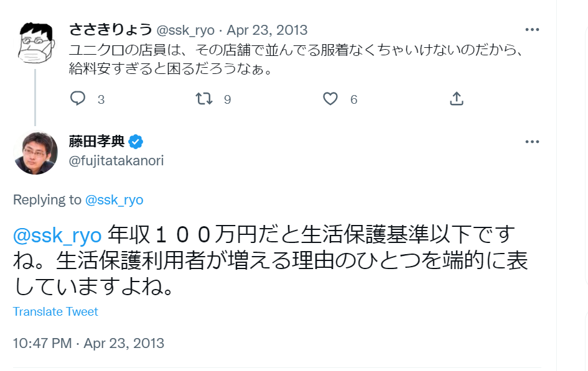
Task: Open the ささきりょう display name link
Action: pyautogui.click(x=110, y=30)
